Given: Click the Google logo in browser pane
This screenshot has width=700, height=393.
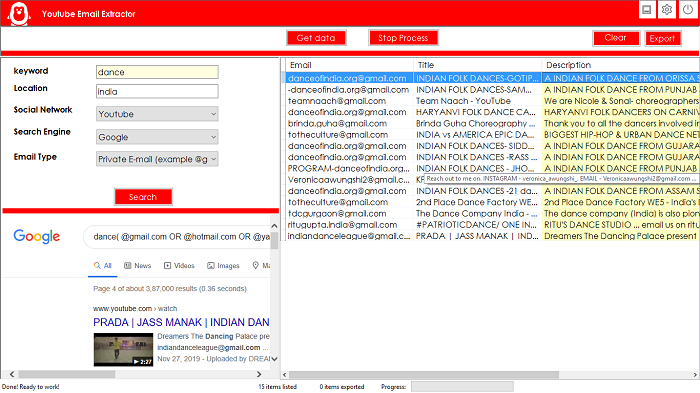Looking at the screenshot, I should (x=37, y=236).
